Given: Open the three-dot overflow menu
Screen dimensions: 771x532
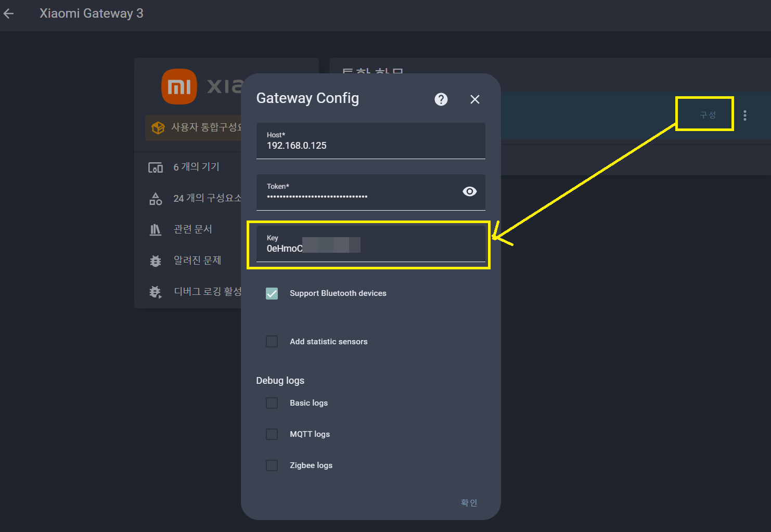Looking at the screenshot, I should [745, 115].
